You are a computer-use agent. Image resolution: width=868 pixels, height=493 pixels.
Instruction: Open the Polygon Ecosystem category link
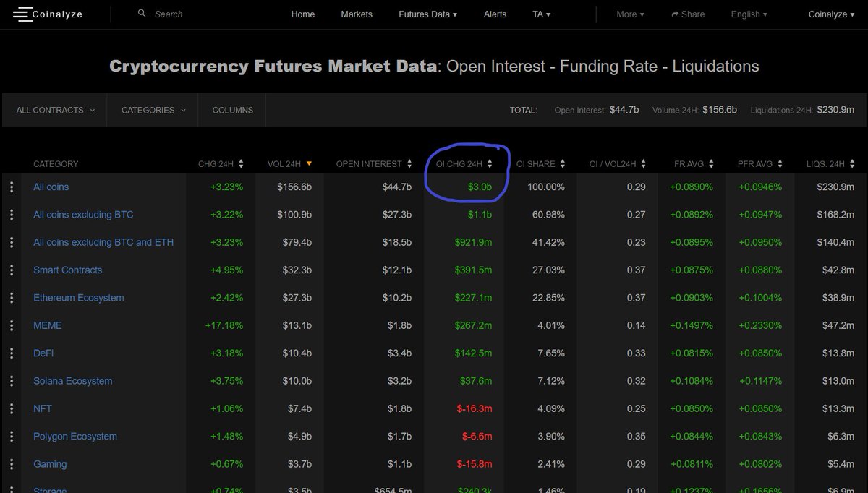75,437
